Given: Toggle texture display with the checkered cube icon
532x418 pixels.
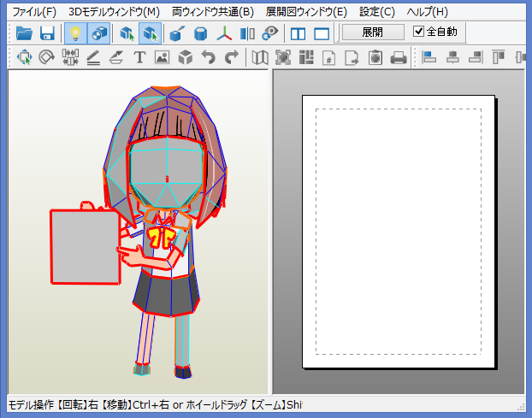Looking at the screenshot, I should click(99, 33).
